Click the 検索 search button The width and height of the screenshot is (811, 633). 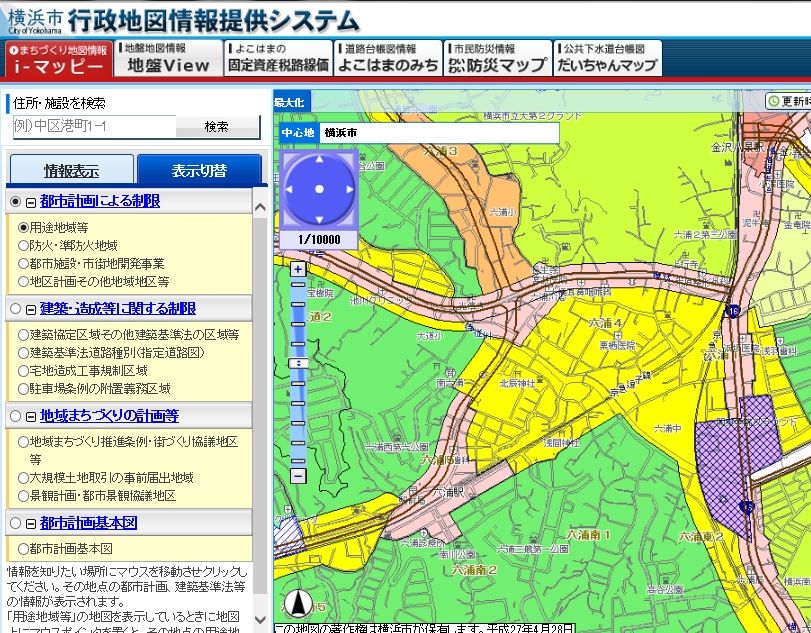[x=217, y=127]
